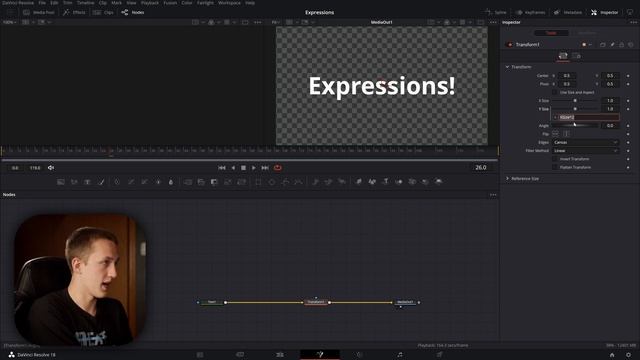Open the left viewer 100% zoom dropdown

(x=9, y=22)
